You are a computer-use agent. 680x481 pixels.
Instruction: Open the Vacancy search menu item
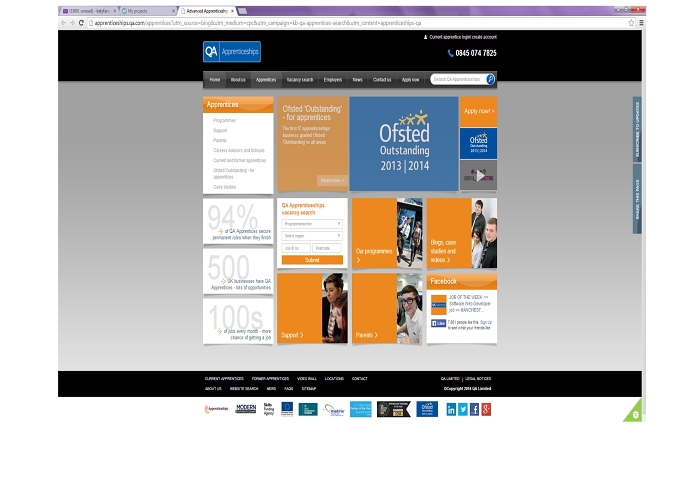click(300, 80)
